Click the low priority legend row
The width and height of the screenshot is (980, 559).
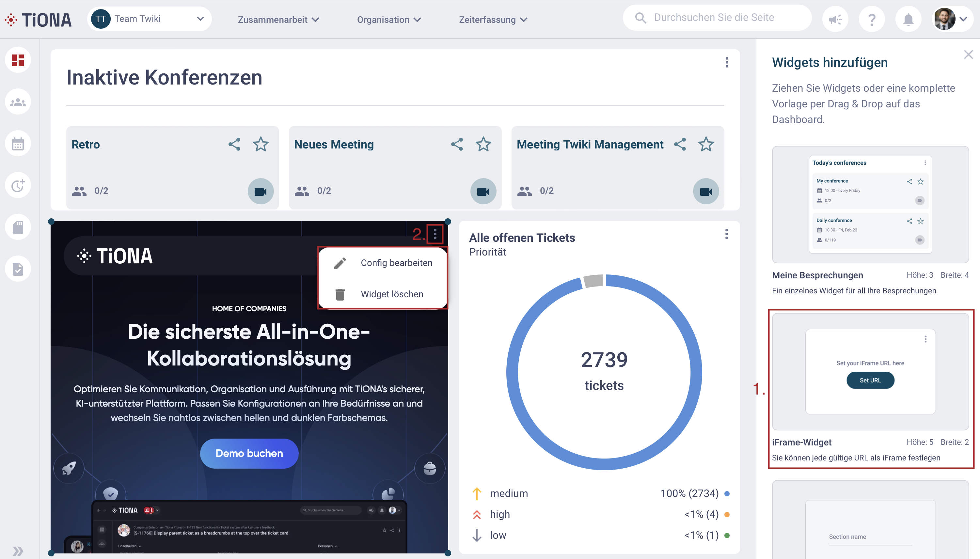coord(601,535)
